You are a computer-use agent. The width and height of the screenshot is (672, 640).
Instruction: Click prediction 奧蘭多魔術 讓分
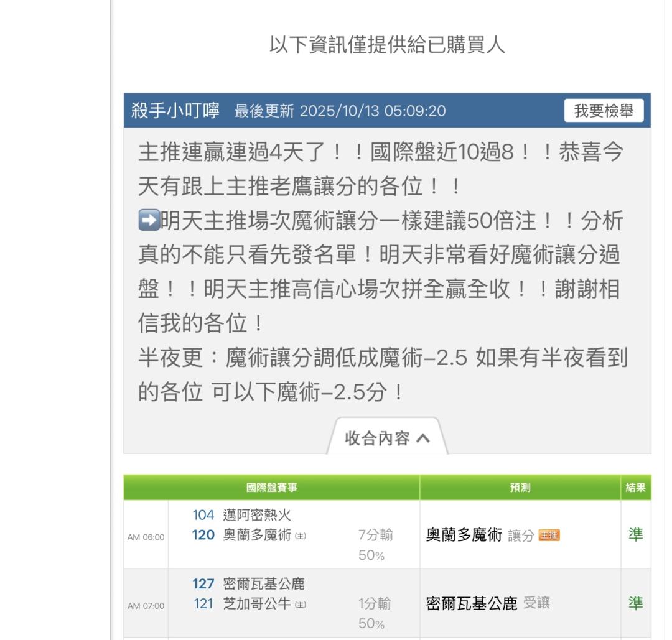tap(480, 535)
